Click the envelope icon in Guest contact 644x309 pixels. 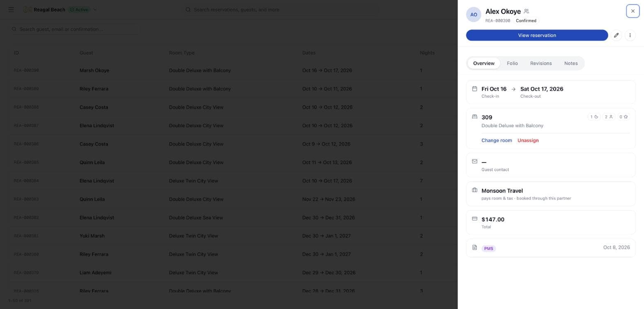474,161
